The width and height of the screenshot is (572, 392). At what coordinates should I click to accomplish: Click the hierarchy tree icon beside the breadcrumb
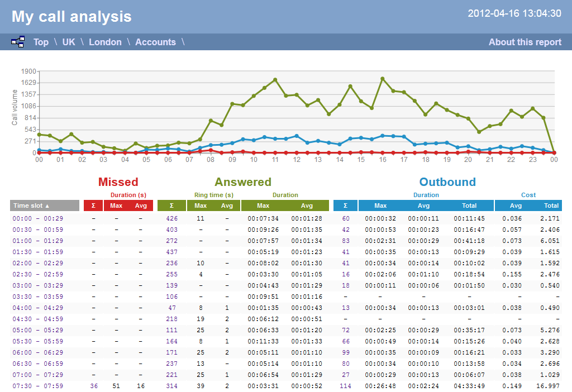pyautogui.click(x=17, y=41)
